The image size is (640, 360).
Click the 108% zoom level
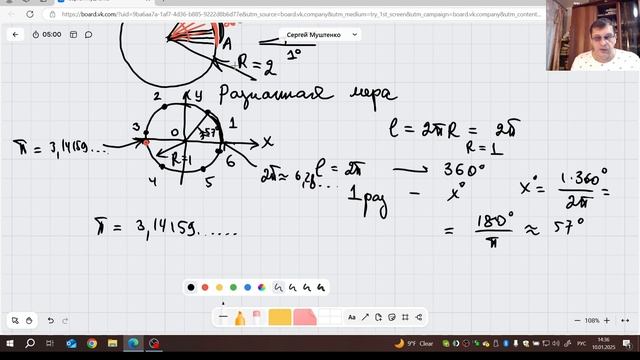point(592,320)
